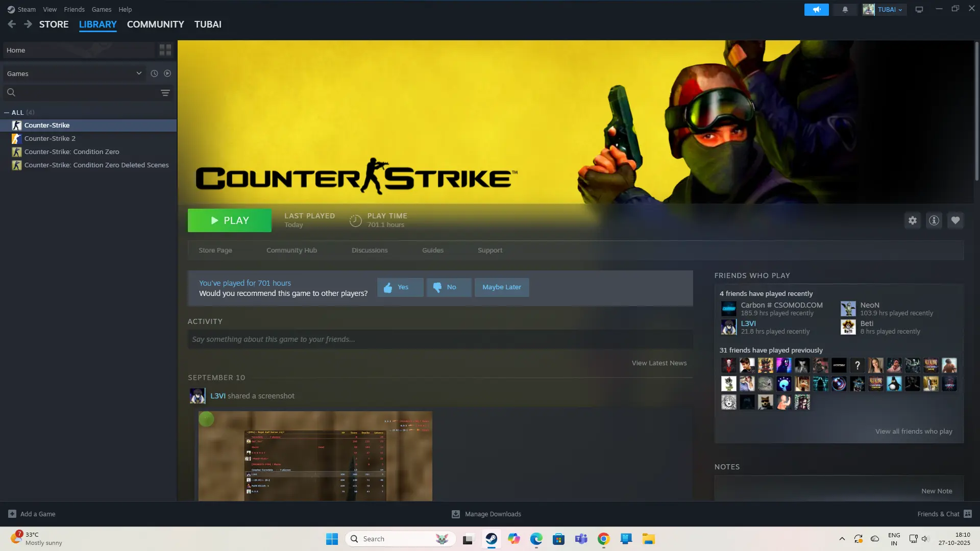This screenshot has width=980, height=551.
Task: Open Guides link
Action: tap(433, 250)
